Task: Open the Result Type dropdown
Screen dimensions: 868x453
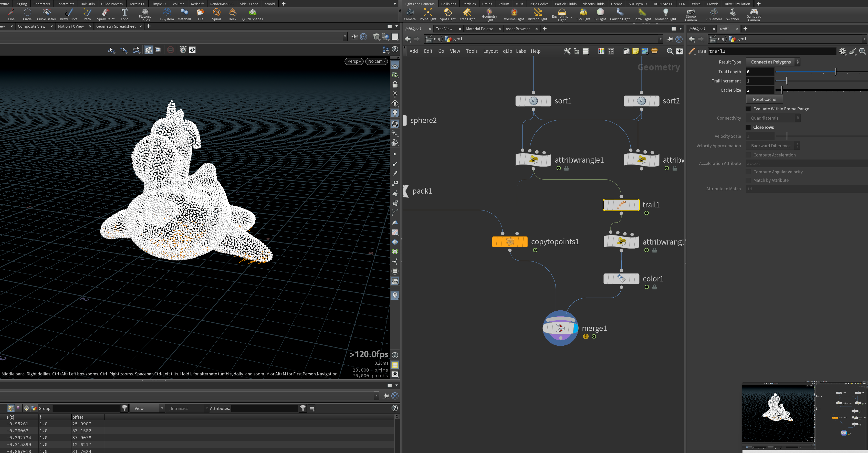Action: (x=773, y=62)
